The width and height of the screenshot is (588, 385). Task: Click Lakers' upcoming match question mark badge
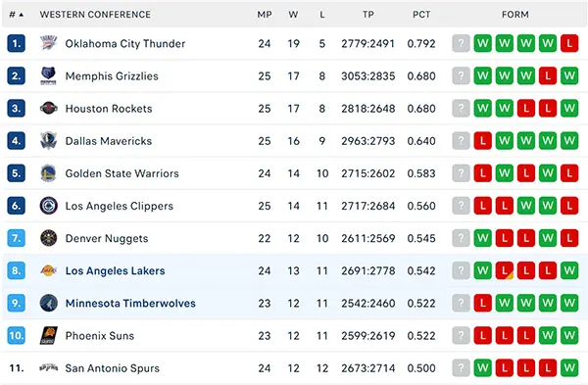pyautogui.click(x=461, y=270)
